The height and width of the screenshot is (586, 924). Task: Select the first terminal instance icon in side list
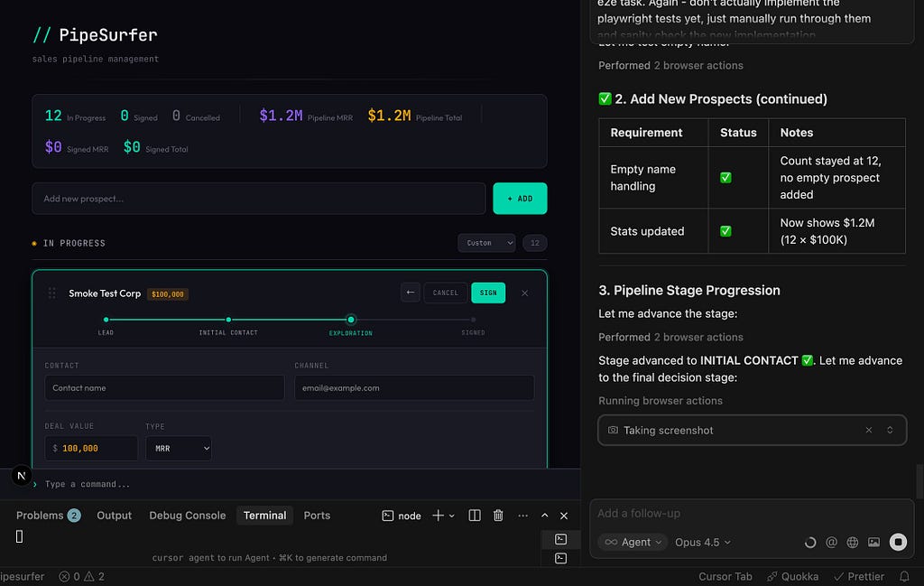click(561, 539)
